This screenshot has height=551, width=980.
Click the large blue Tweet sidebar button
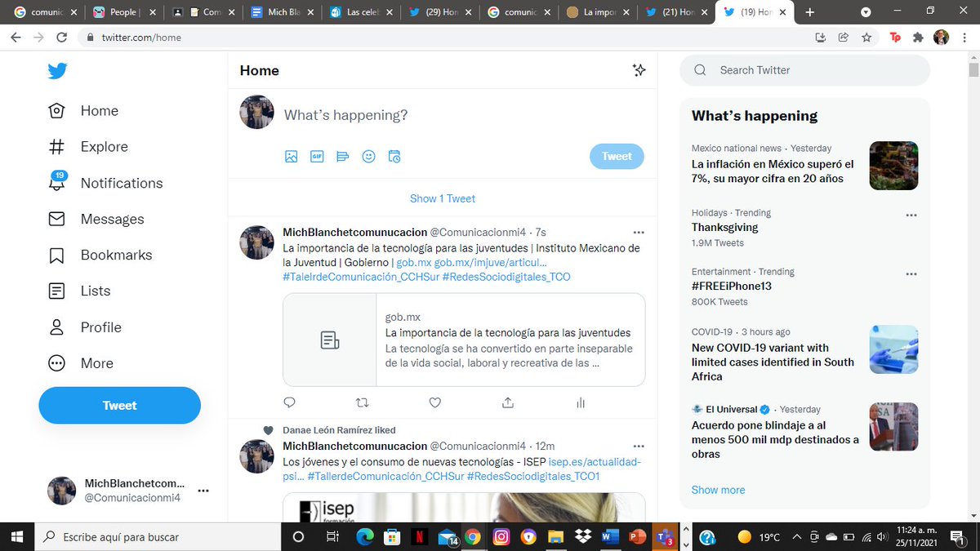click(119, 406)
